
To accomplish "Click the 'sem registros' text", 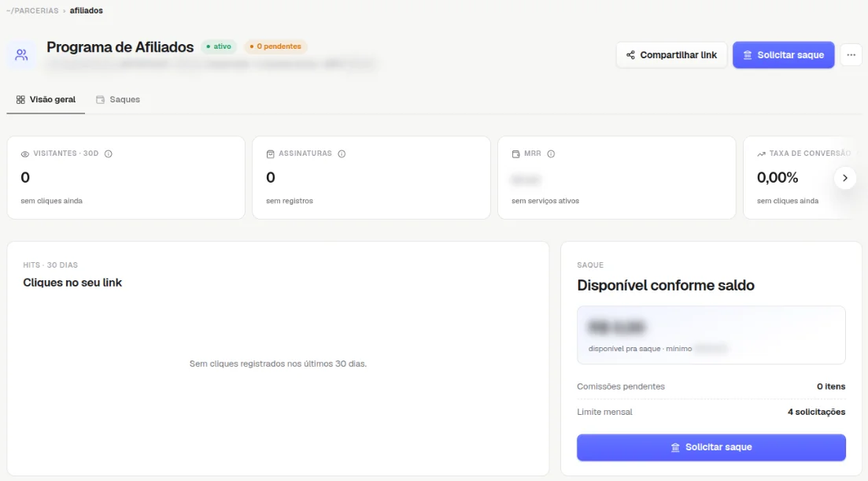I will pos(290,201).
